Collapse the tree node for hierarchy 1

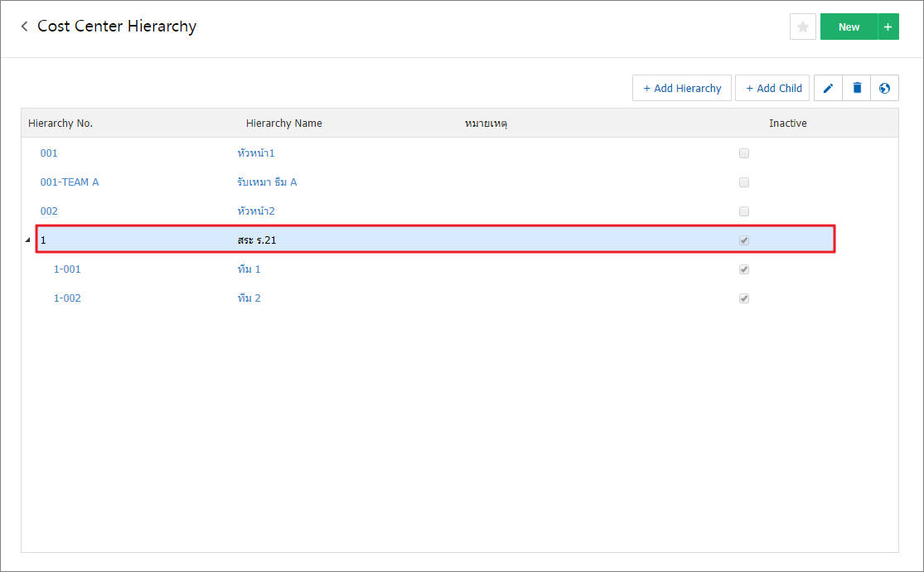[28, 240]
